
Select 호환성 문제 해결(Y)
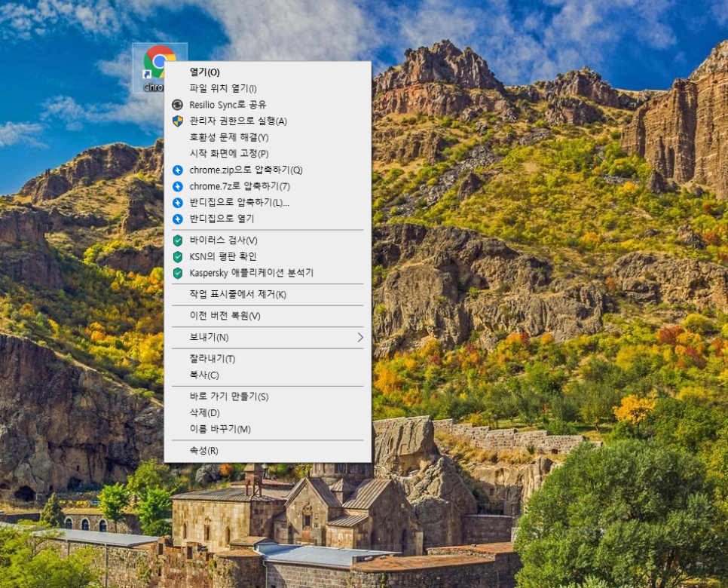tap(268, 137)
